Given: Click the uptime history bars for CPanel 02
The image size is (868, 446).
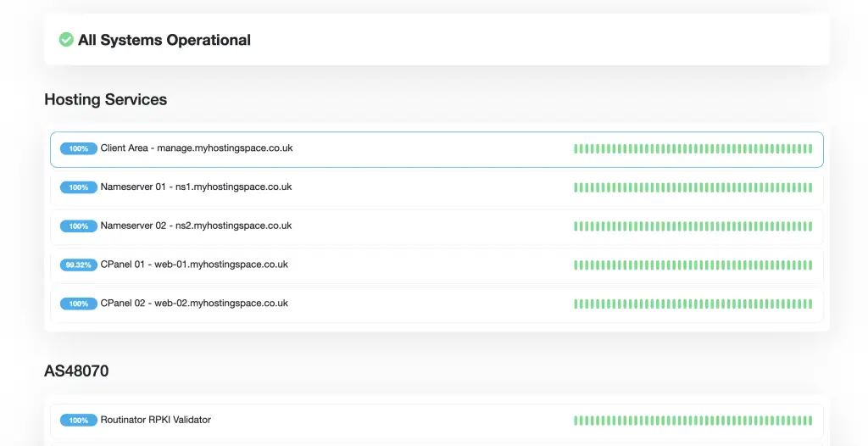Looking at the screenshot, I should click(x=693, y=304).
